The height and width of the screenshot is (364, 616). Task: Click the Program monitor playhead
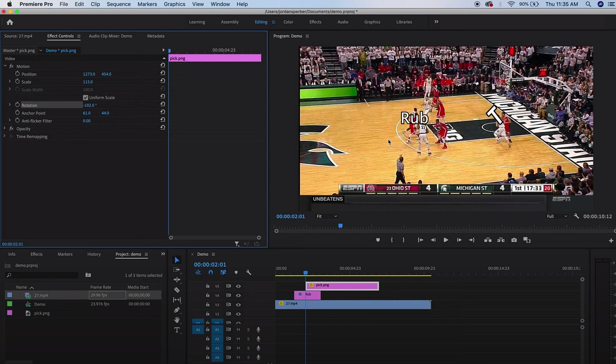340,226
